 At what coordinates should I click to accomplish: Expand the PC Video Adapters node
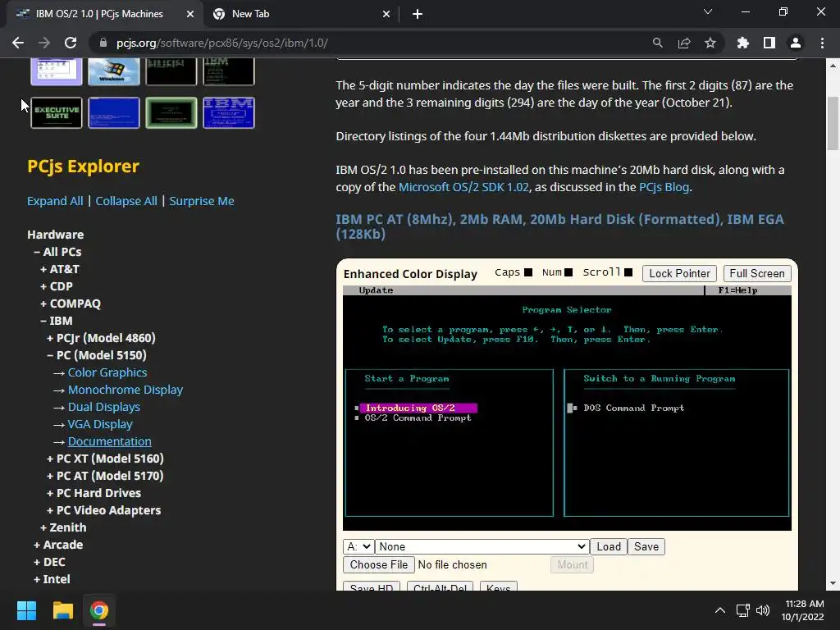pos(103,510)
